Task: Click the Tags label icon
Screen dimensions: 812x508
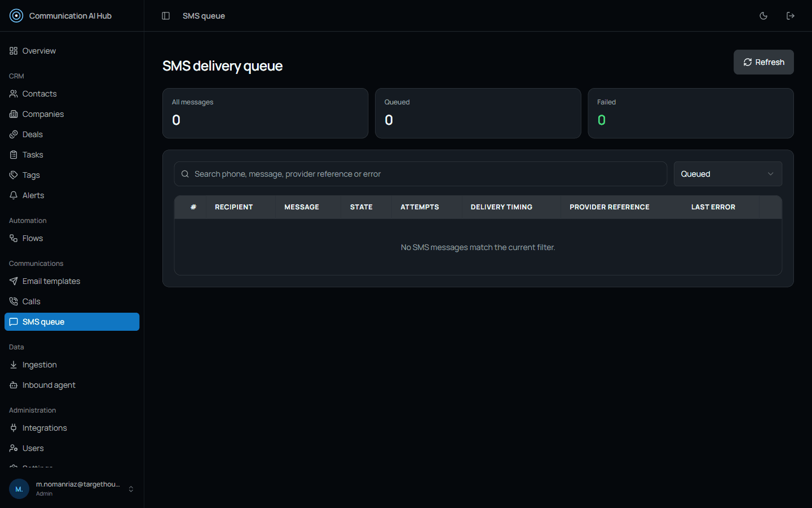Action: [14, 175]
